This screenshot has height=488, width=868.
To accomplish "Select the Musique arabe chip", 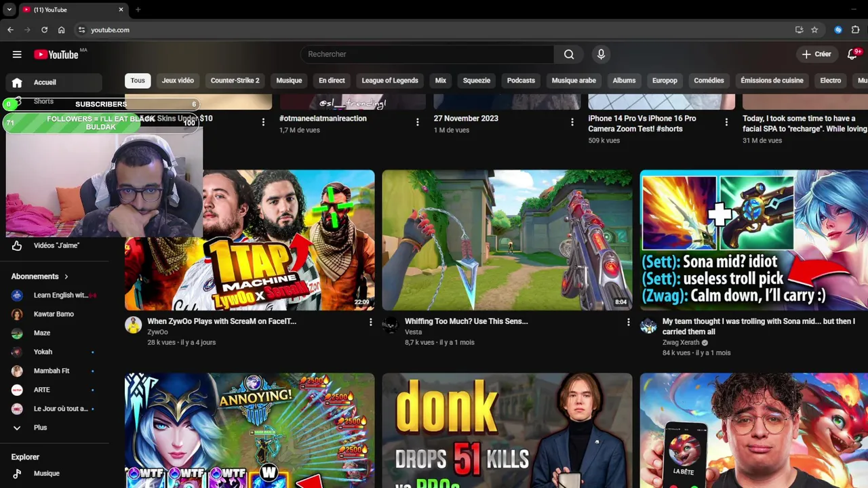I will (x=574, y=81).
